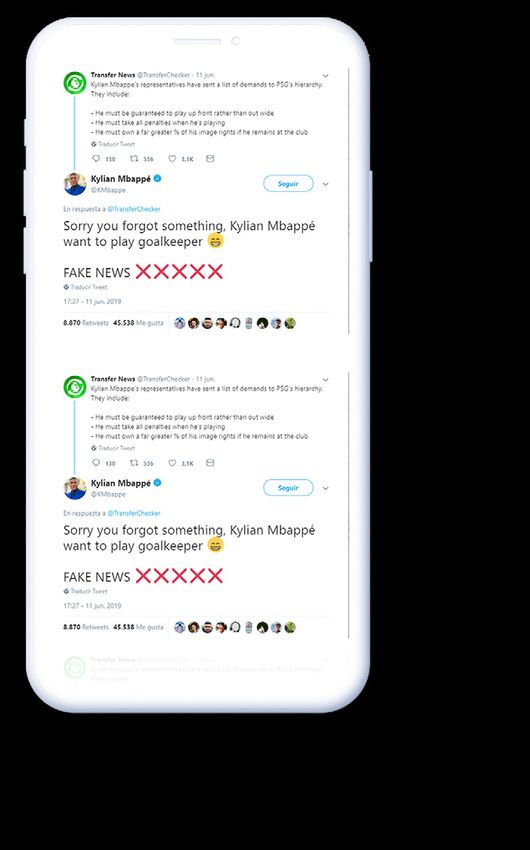530x850 pixels.
Task: Open Kylian Mbappé's profile photo in lower tweet
Action: [75, 488]
